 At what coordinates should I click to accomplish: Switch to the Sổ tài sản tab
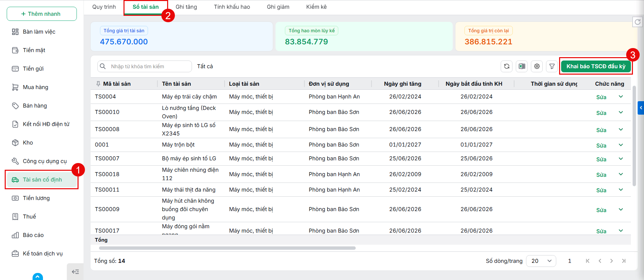[x=146, y=7]
